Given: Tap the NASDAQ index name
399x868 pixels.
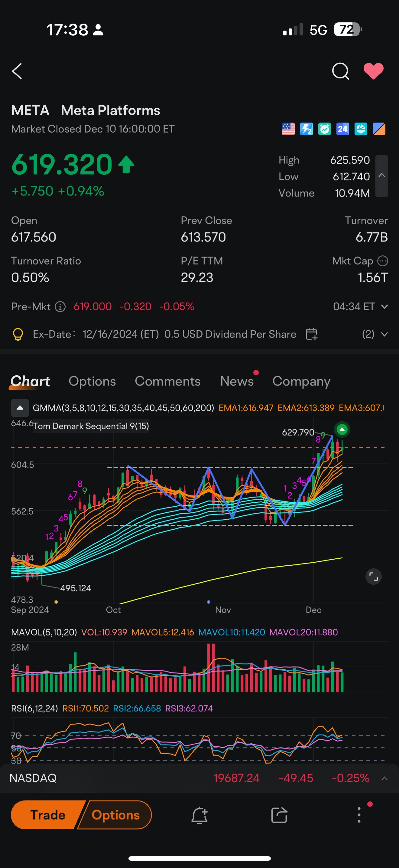Looking at the screenshot, I should point(33,778).
